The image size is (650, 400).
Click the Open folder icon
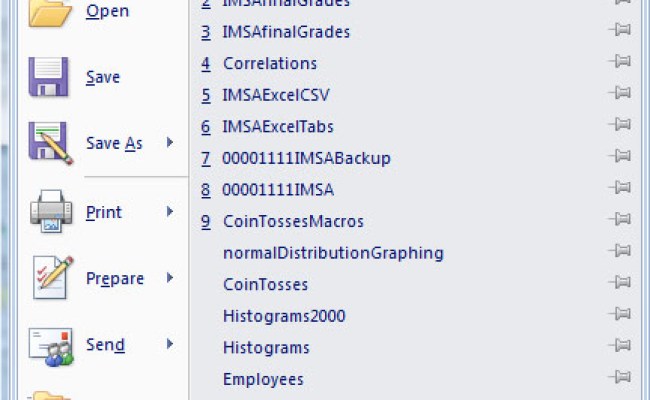click(x=49, y=12)
